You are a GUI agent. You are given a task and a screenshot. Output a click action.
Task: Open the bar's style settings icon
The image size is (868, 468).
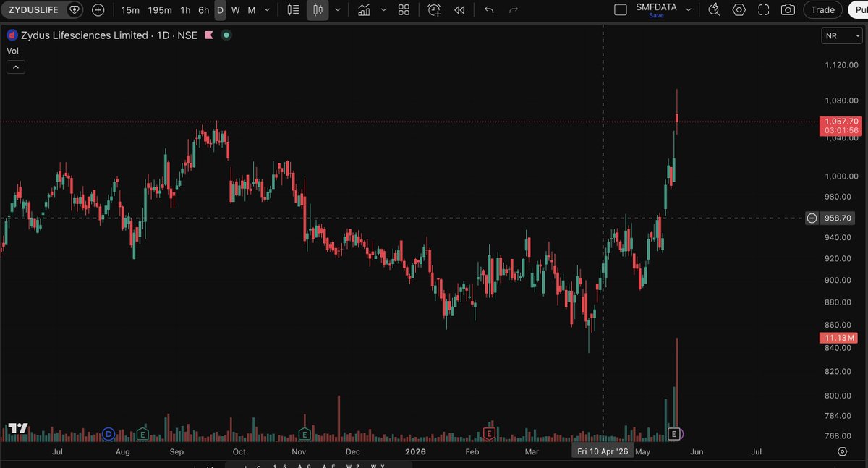coord(293,10)
